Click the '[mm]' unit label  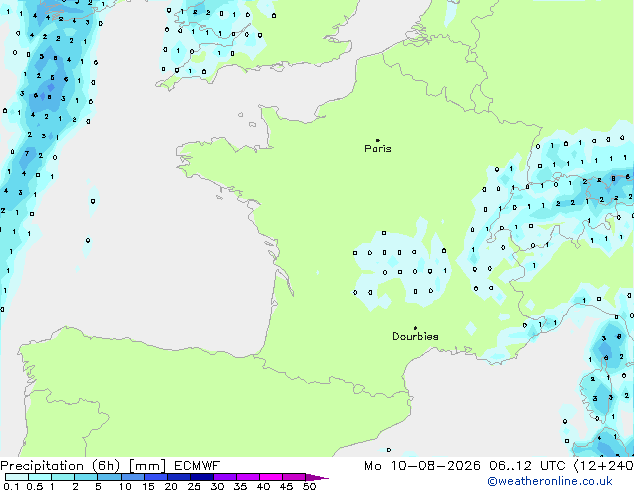click(x=147, y=466)
